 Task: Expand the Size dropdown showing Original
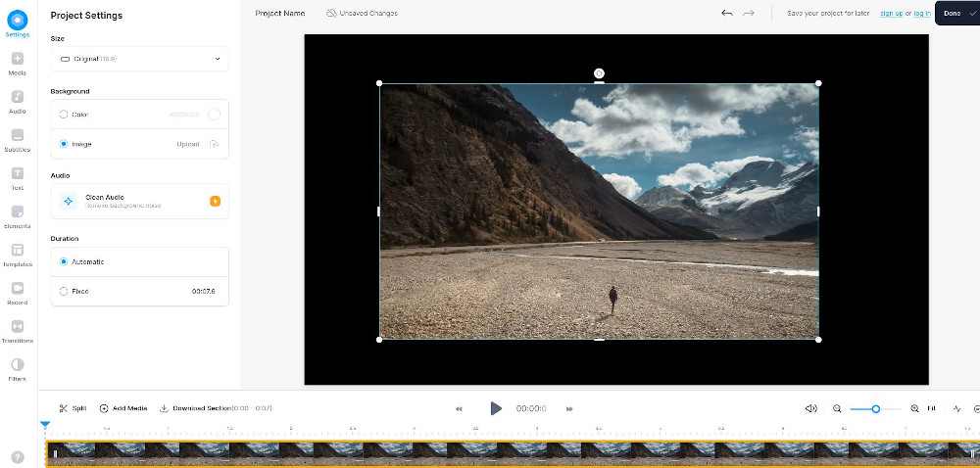tap(139, 59)
